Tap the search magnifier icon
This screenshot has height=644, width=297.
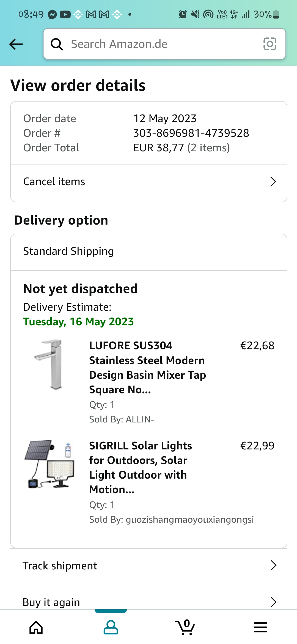click(x=57, y=44)
